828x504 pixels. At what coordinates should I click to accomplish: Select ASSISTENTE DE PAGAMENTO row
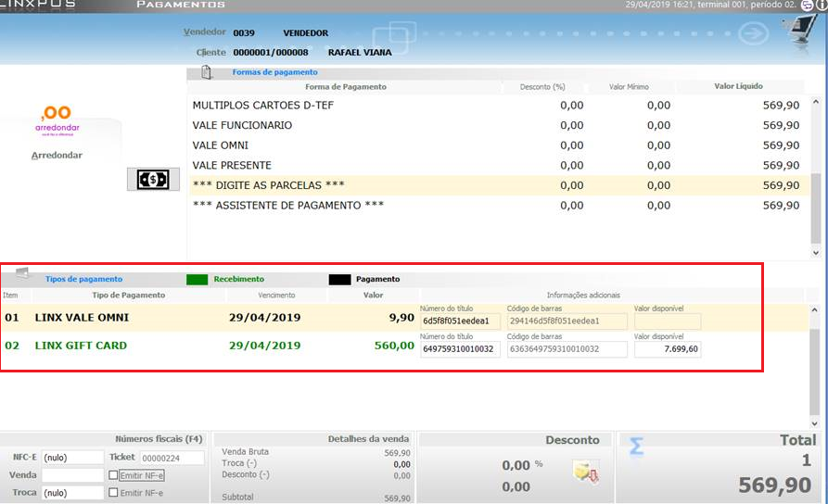click(x=498, y=206)
